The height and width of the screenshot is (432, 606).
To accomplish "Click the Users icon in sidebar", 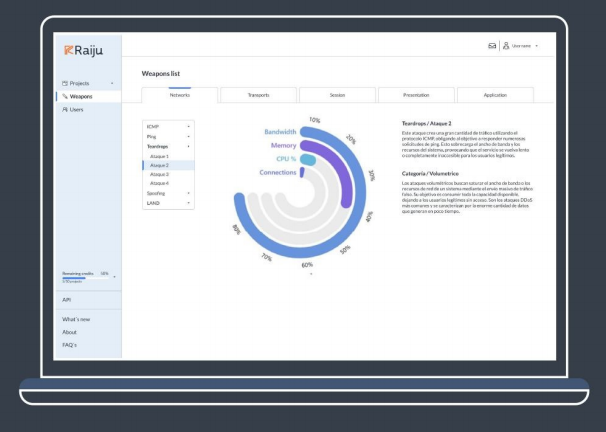I will [65, 109].
